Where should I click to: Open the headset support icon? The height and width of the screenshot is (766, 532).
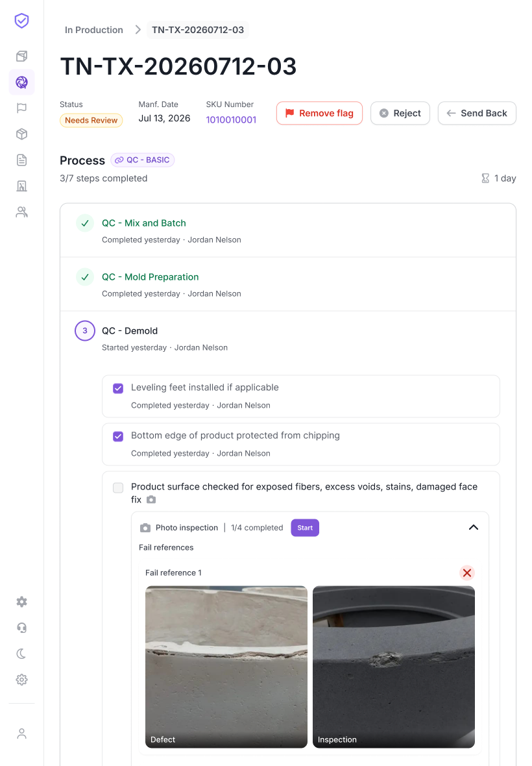click(21, 628)
